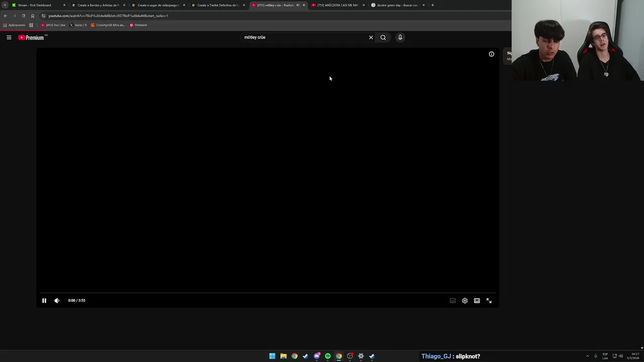Open Spotify from the taskbar
Screen dimensions: 644x362
tap(328, 356)
